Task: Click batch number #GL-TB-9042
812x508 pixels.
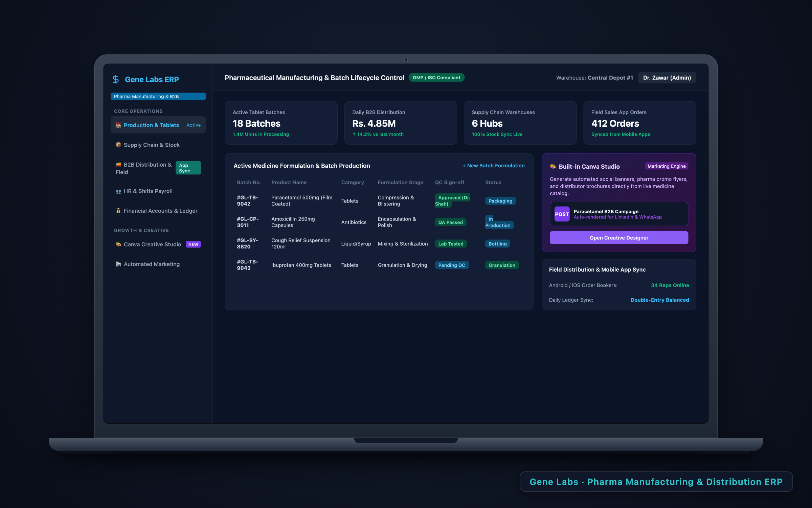Action: 247,200
